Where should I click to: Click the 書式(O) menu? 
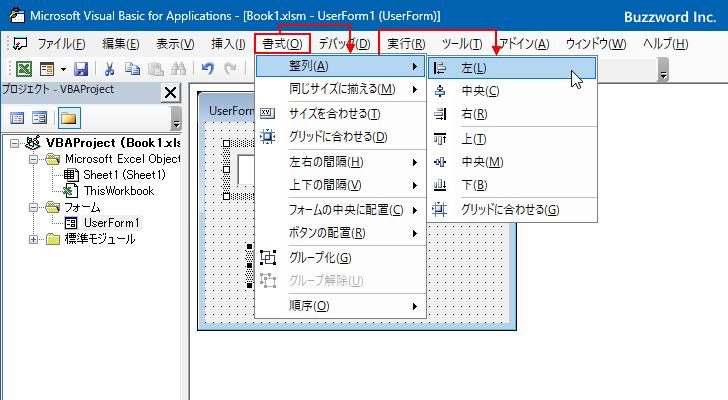(x=282, y=44)
